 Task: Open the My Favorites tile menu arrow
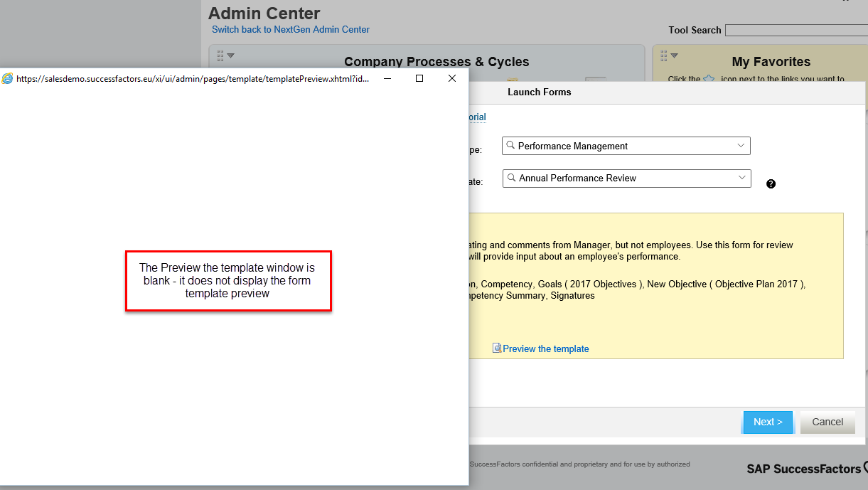674,55
